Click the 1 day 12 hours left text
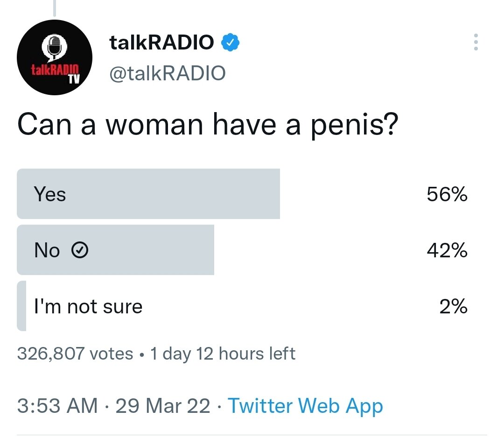Screen dimensions: 504x439 tap(223, 354)
